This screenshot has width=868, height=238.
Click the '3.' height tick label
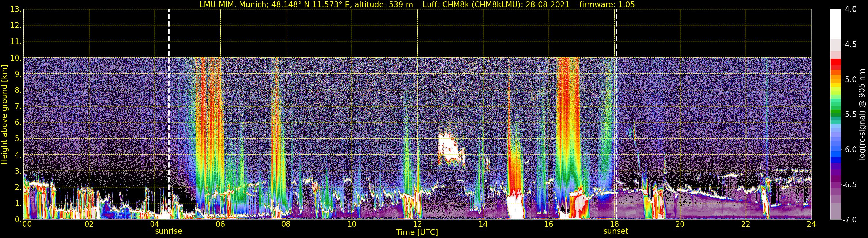18,171
